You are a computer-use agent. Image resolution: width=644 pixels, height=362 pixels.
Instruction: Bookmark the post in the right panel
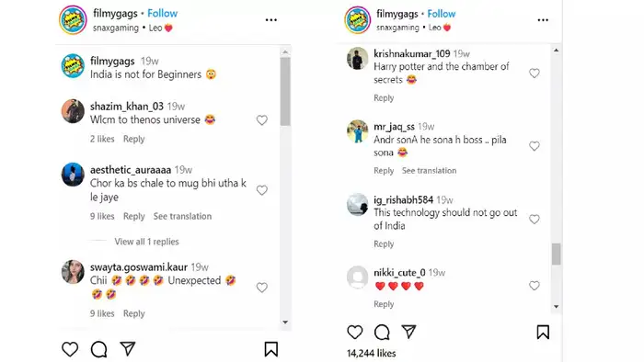(x=543, y=332)
